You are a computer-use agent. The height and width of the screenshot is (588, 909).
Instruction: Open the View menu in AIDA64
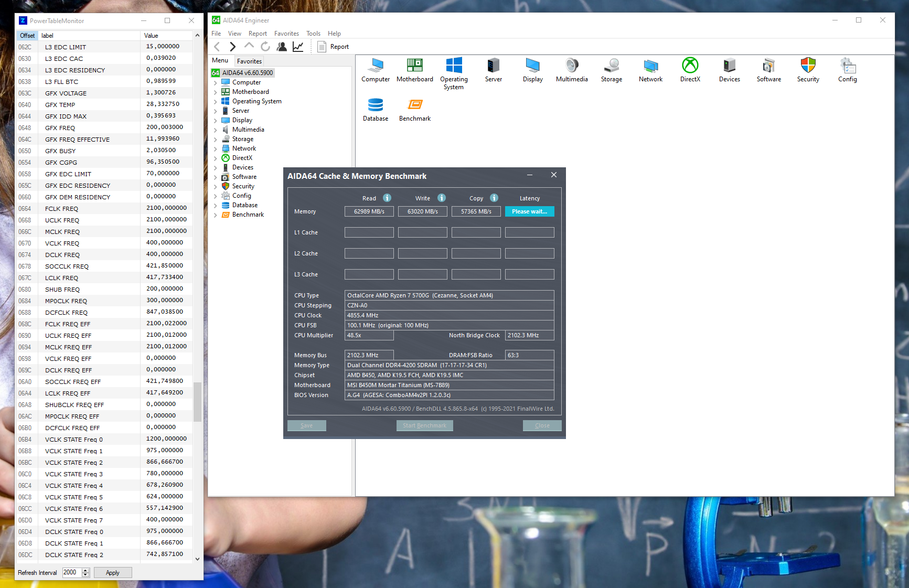[234, 34]
